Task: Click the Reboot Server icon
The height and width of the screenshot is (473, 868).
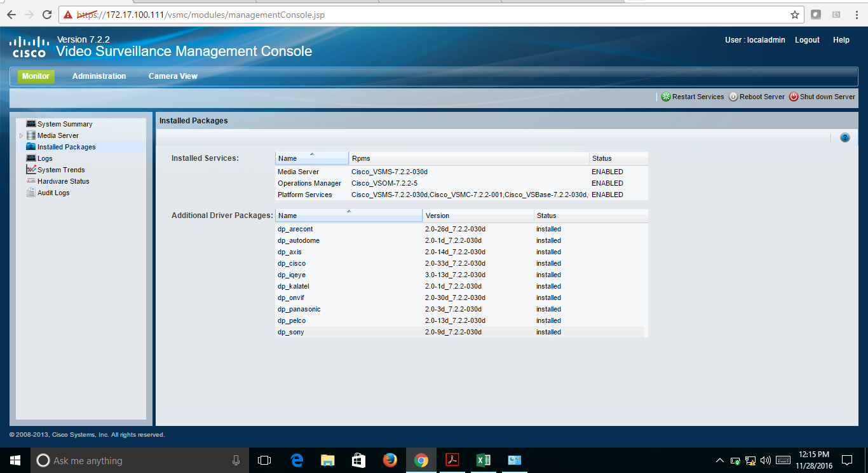Action: pos(733,97)
